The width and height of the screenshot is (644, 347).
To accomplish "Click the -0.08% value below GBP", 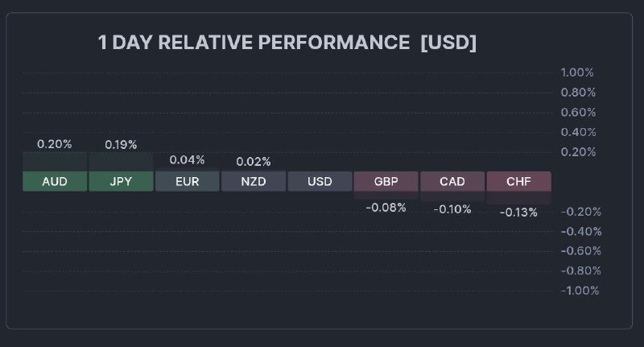I will pos(386,207).
